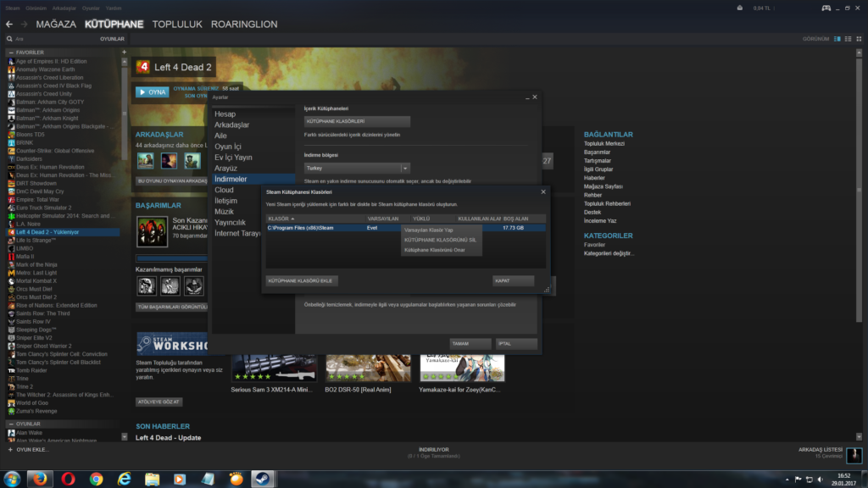The width and height of the screenshot is (868, 488).
Task: Open the friends list avatar icon
Action: pyautogui.click(x=854, y=455)
